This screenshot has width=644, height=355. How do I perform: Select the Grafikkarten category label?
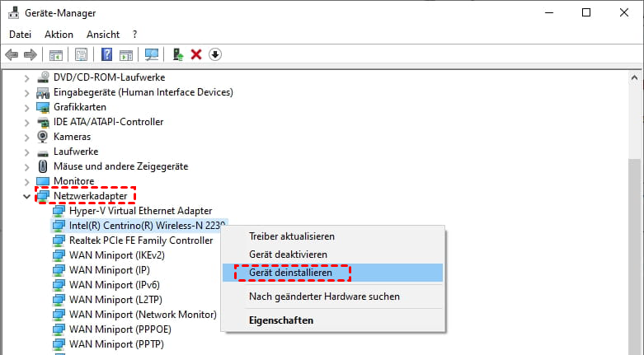[x=80, y=107]
